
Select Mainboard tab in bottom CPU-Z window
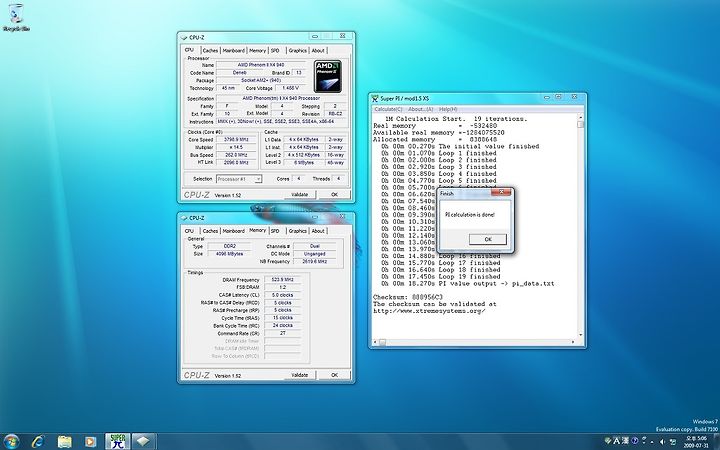[x=234, y=231]
